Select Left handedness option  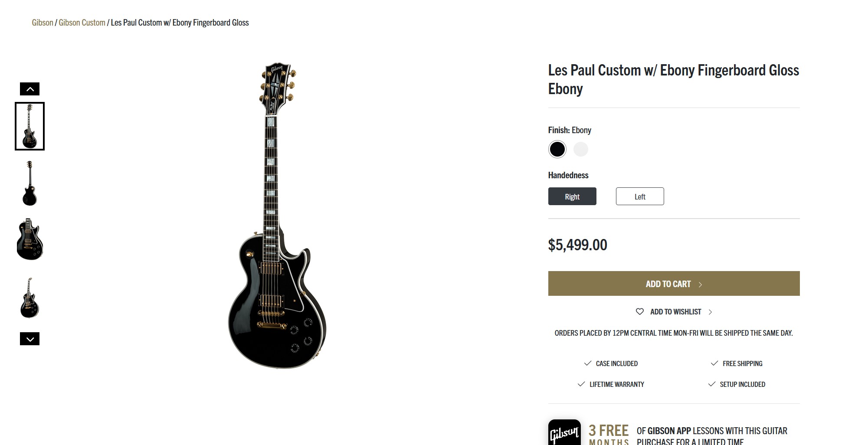[x=640, y=196]
